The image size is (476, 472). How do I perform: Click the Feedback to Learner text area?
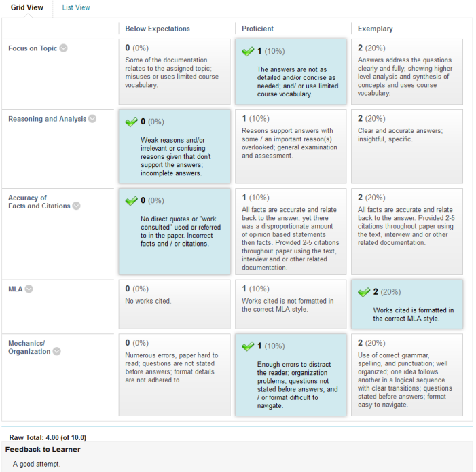pyautogui.click(x=238, y=464)
